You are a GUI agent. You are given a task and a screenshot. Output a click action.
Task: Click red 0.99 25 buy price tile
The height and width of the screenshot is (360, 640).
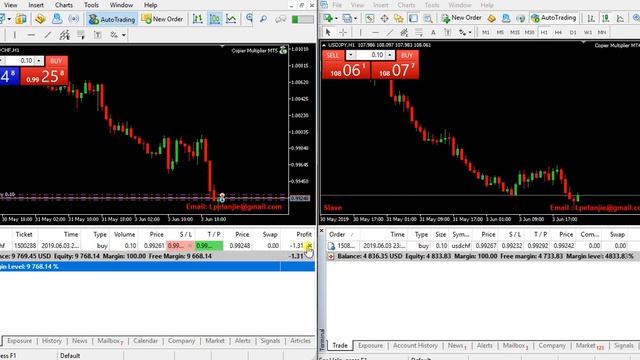44,76
